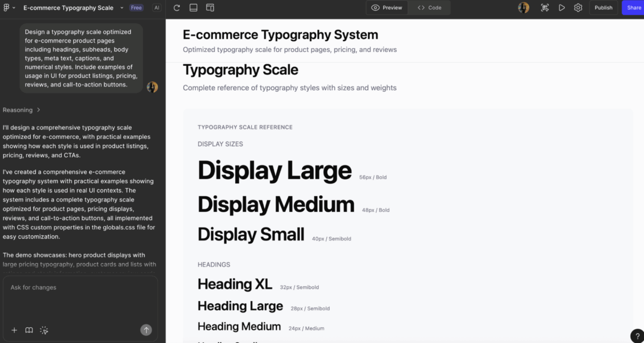Switch to the Code tab
The width and height of the screenshot is (644, 343).
coord(429,7)
